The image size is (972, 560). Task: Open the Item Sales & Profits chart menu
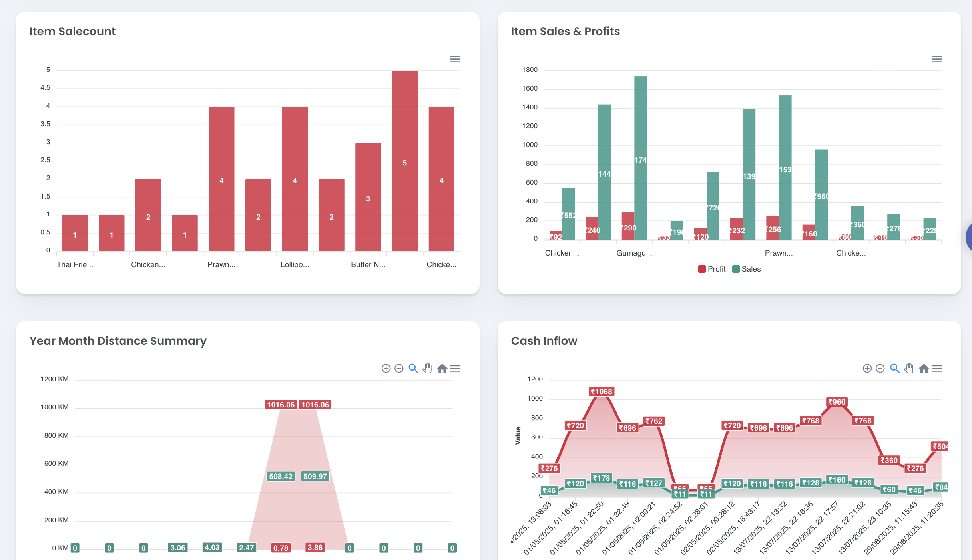pos(936,59)
